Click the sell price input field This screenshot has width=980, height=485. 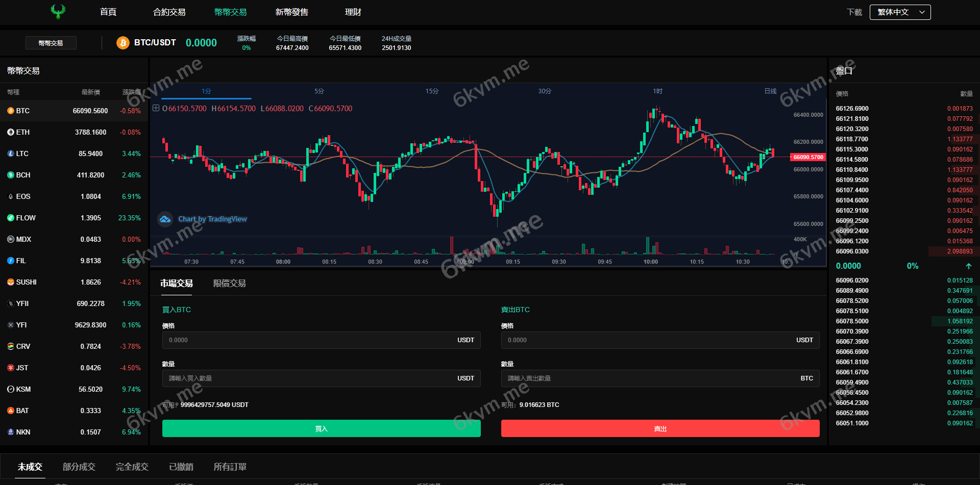[x=648, y=340]
